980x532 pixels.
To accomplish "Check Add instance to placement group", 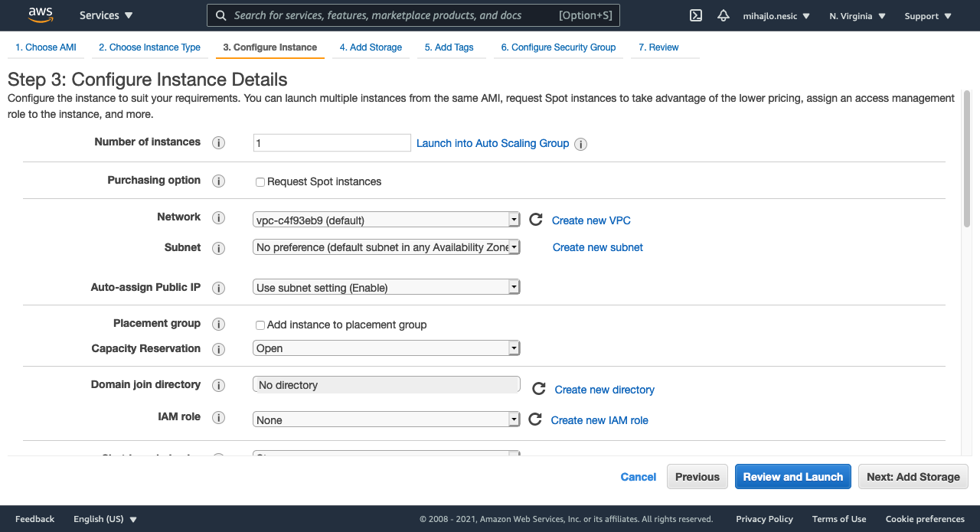I will coord(260,325).
